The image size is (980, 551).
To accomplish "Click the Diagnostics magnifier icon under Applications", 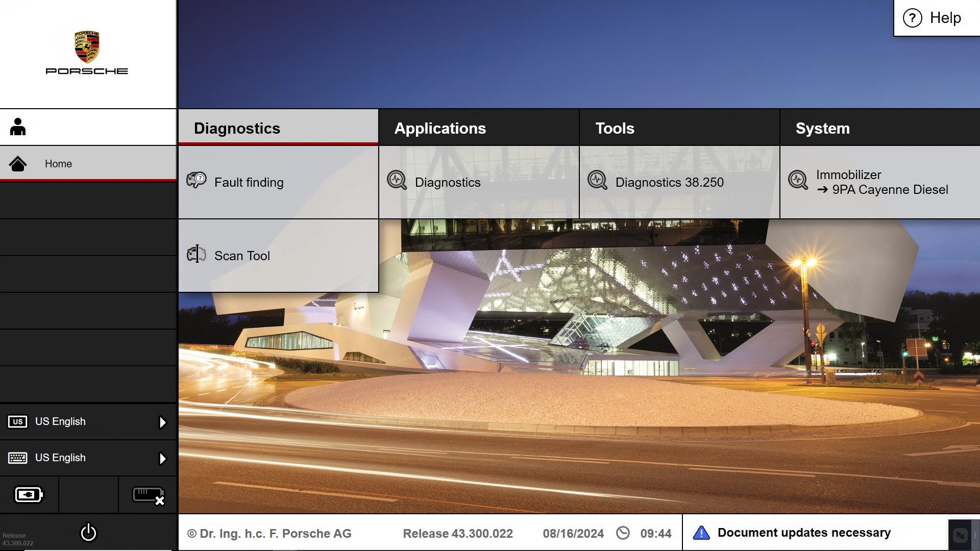I will point(397,180).
